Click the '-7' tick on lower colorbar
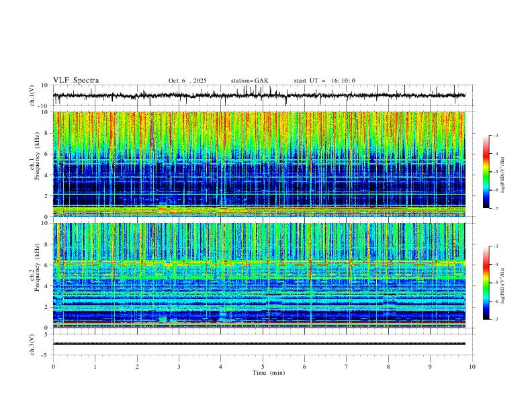Viewport: 532px width, 411px height. point(495,319)
